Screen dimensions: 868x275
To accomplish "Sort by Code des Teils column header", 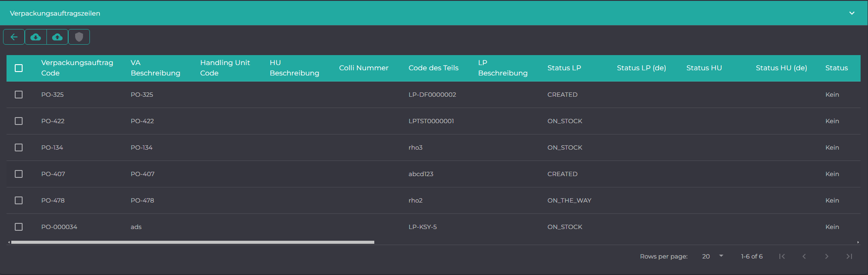I will (x=433, y=68).
